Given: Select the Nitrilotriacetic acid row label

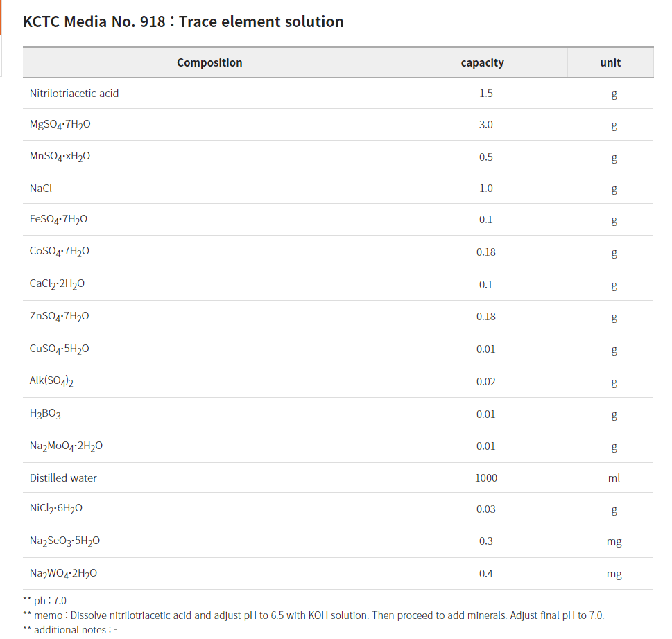Looking at the screenshot, I should pos(74,93).
